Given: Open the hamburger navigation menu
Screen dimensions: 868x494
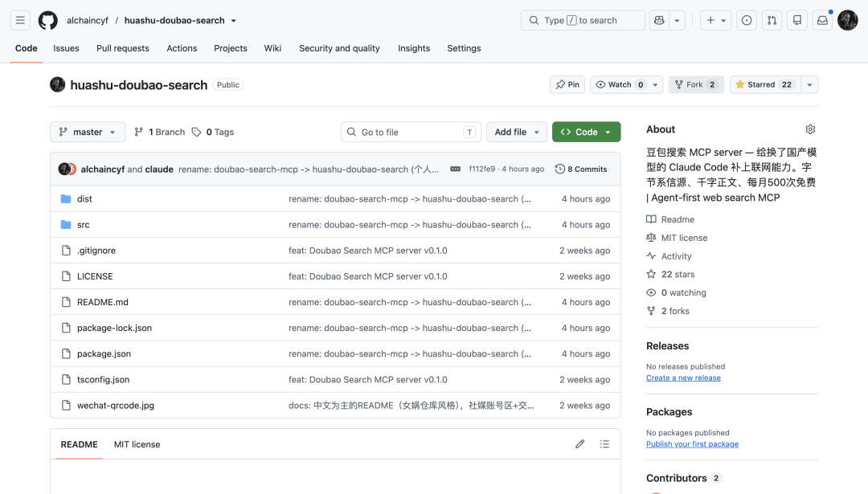Looking at the screenshot, I should pyautogui.click(x=20, y=20).
